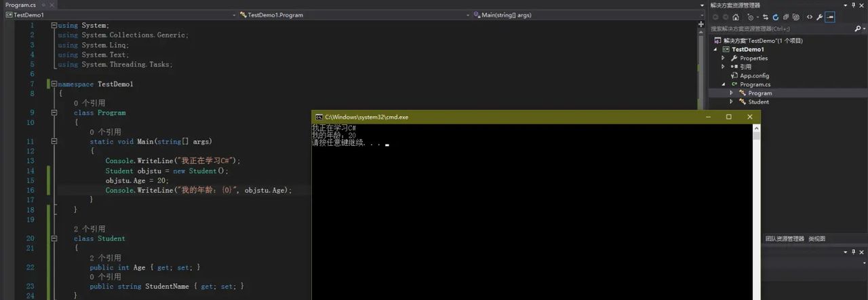Click the search magnifier in Solution Explorer
This screenshot has width=868, height=300.
(859, 29)
